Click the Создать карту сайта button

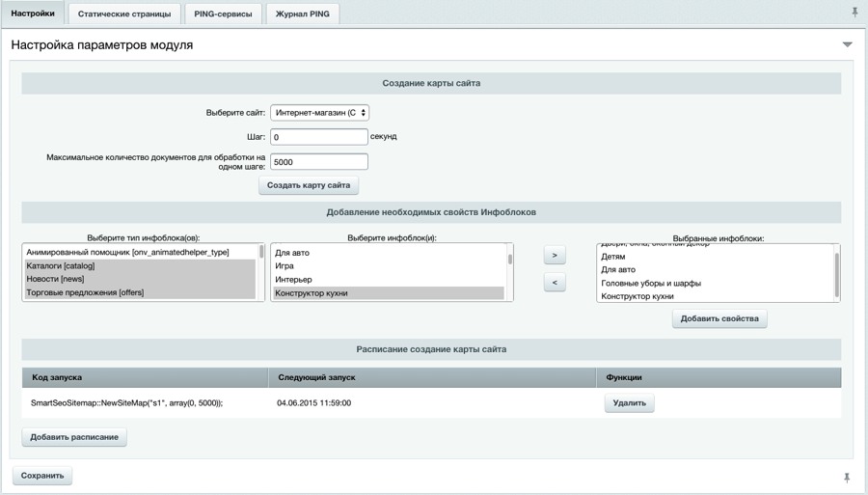(x=309, y=185)
